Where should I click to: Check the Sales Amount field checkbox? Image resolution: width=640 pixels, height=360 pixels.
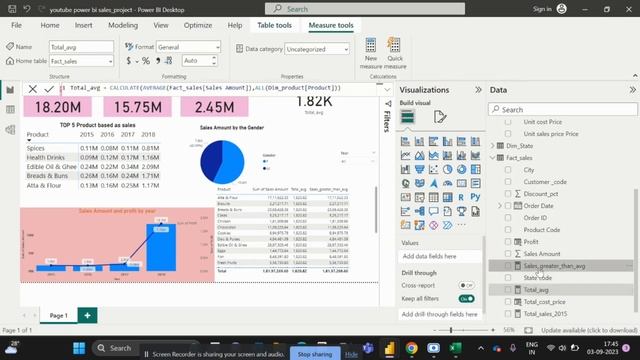(x=508, y=254)
